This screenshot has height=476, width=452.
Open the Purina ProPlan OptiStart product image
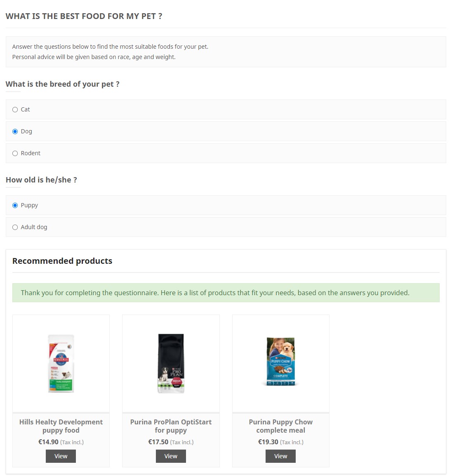171,363
